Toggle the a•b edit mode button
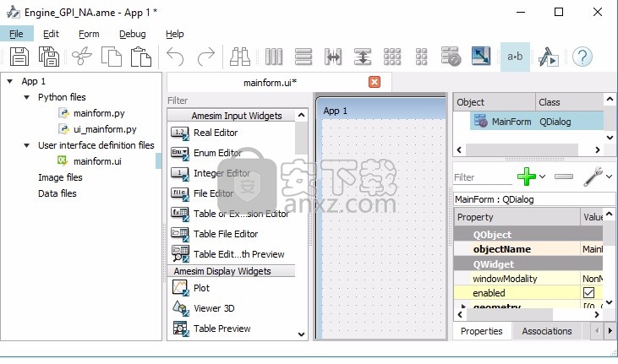The height and width of the screenshot is (364, 618). click(515, 57)
